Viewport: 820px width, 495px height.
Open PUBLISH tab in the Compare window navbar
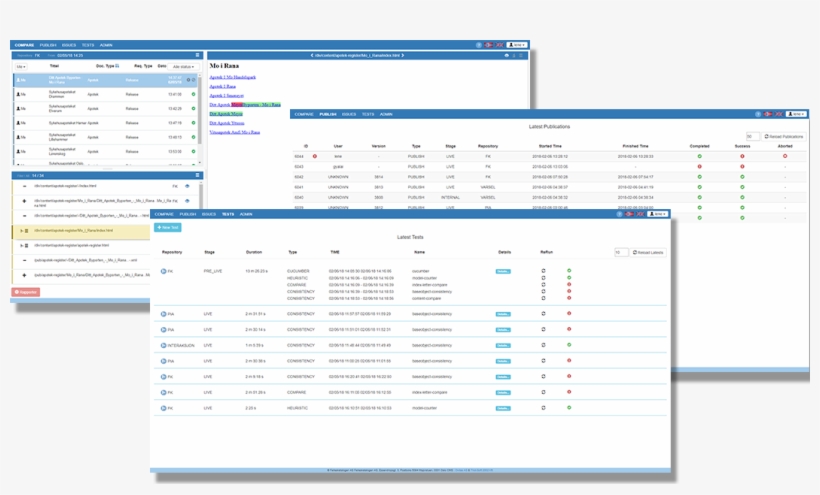(48, 45)
